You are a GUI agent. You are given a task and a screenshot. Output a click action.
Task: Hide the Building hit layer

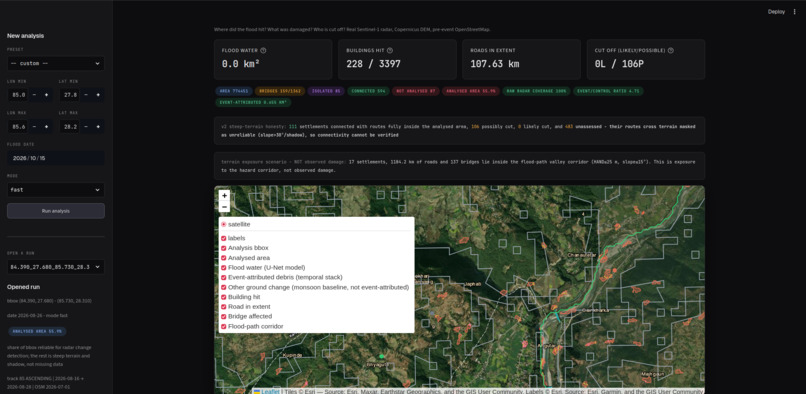coord(224,297)
